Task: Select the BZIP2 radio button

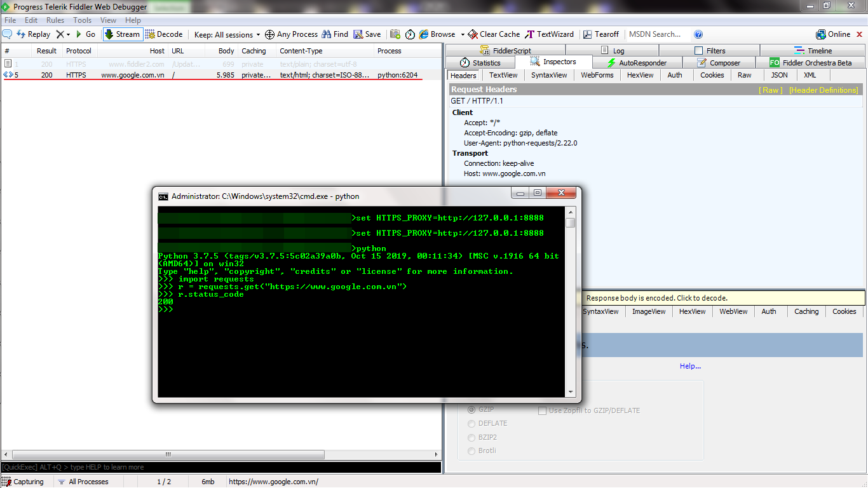Action: click(x=471, y=437)
